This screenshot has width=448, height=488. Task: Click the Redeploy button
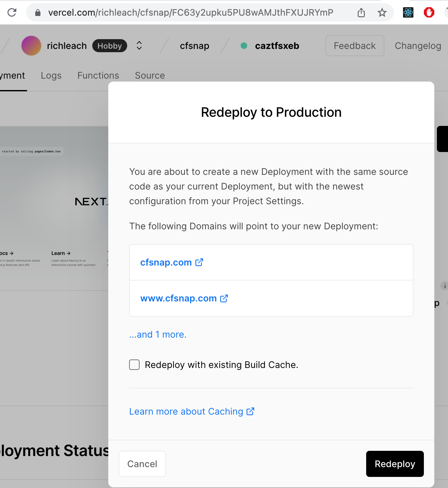[x=395, y=464]
